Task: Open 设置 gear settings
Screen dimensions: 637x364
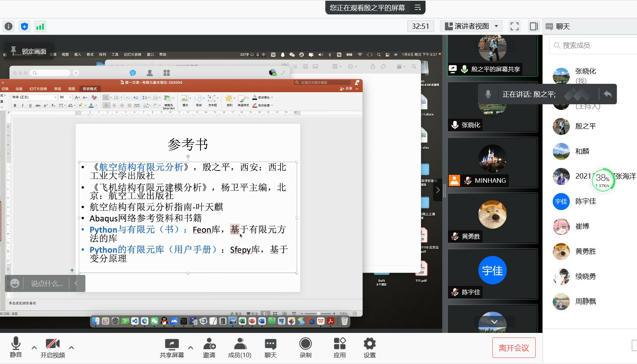Action: click(x=369, y=347)
